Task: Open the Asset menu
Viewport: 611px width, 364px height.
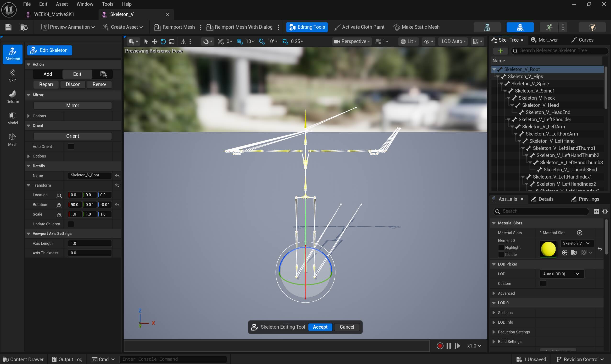Action: click(x=62, y=4)
